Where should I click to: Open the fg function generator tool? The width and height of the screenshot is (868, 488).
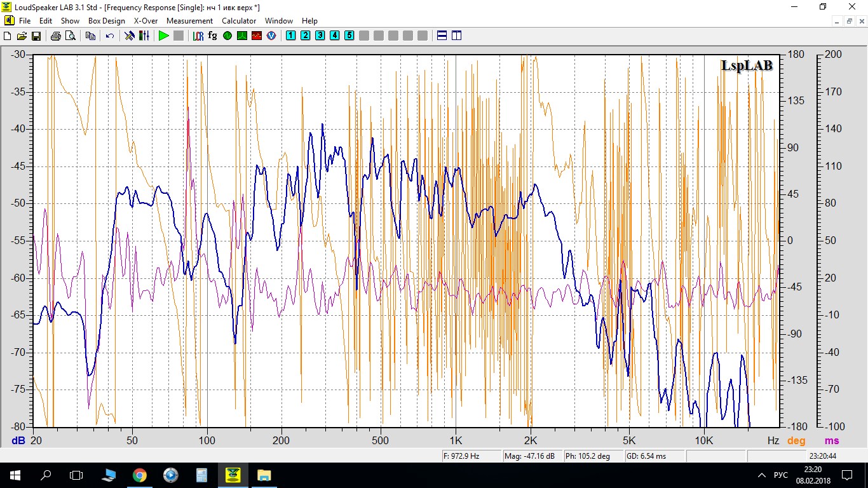coord(212,36)
